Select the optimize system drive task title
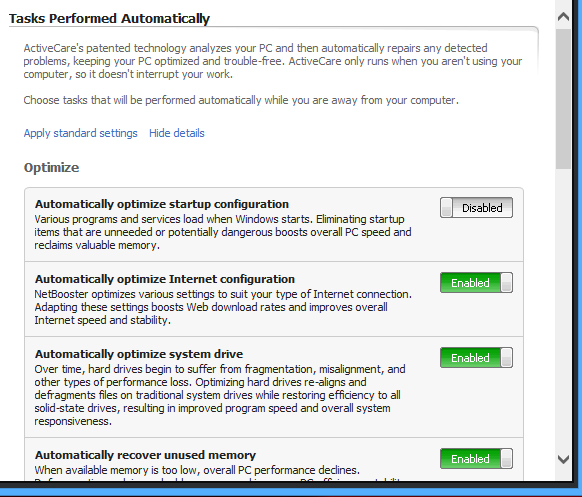 tap(139, 354)
